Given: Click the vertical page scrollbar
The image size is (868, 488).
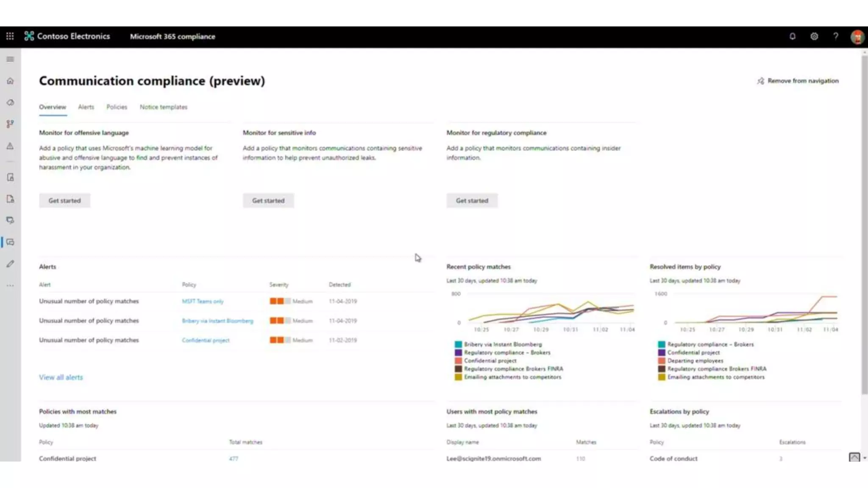Looking at the screenshot, I should pyautogui.click(x=864, y=225).
